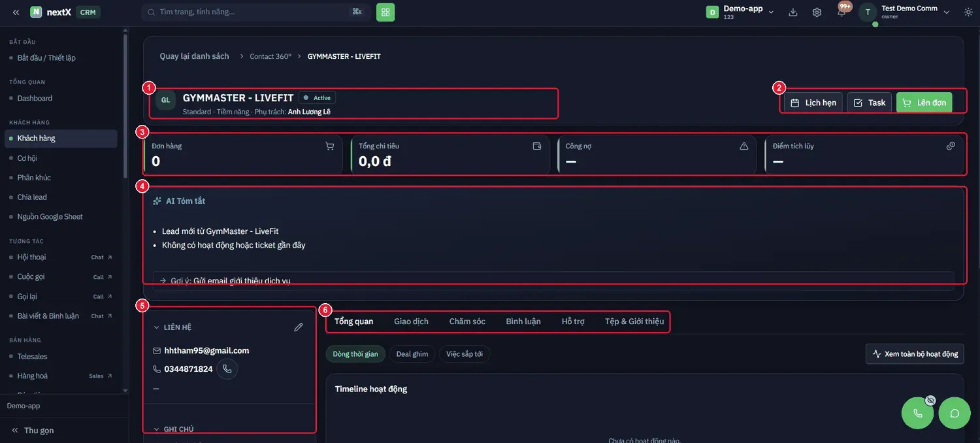The height and width of the screenshot is (443, 980).
Task: Click the Active status badge
Action: pos(318,98)
